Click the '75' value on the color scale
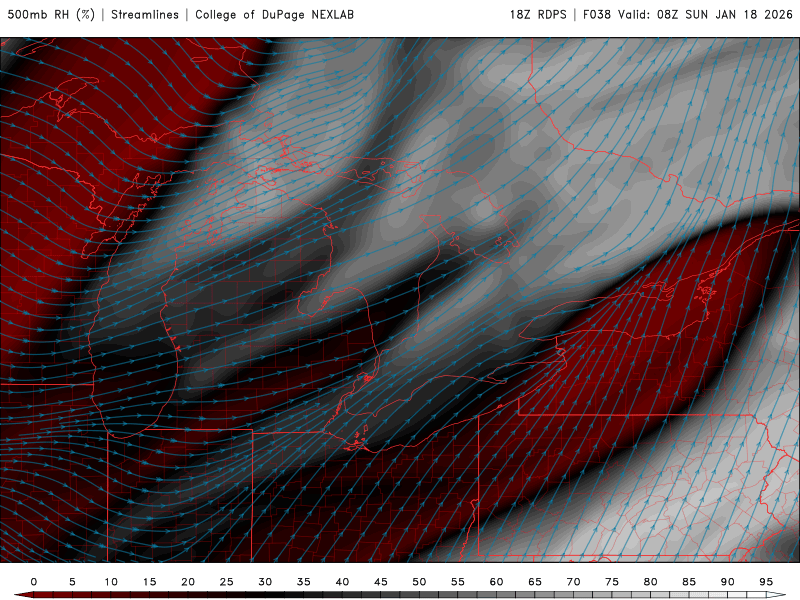This screenshot has height=600, width=800. point(612,582)
